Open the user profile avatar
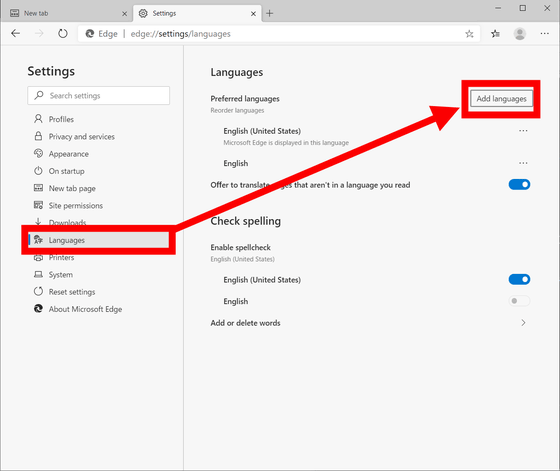The height and width of the screenshot is (471, 560). 520,34
